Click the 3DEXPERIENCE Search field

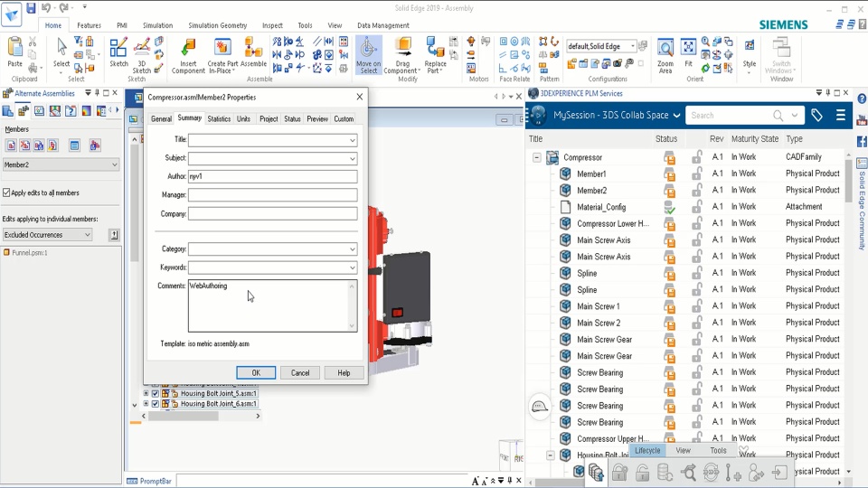tap(728, 115)
